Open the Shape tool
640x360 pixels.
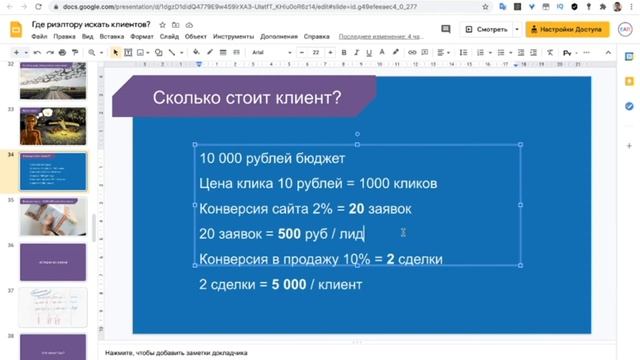(158, 53)
